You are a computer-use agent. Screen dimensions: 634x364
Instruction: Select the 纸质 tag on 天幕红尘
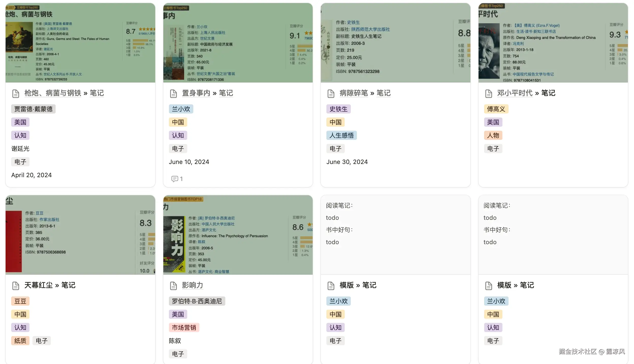pos(20,340)
